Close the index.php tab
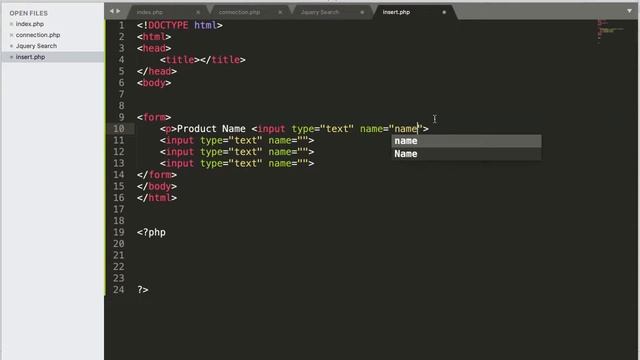This screenshot has height=360, width=640. point(198,12)
